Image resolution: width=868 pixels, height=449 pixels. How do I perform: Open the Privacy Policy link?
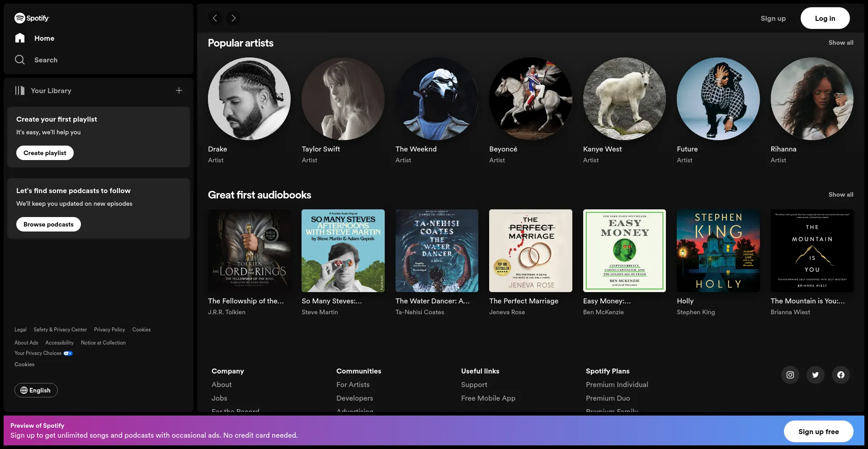coord(109,330)
